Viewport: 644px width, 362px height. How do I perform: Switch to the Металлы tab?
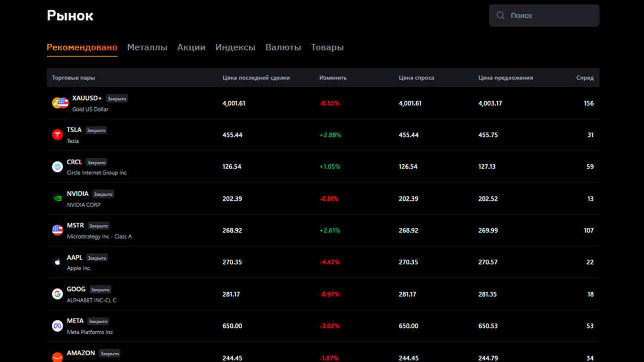147,47
